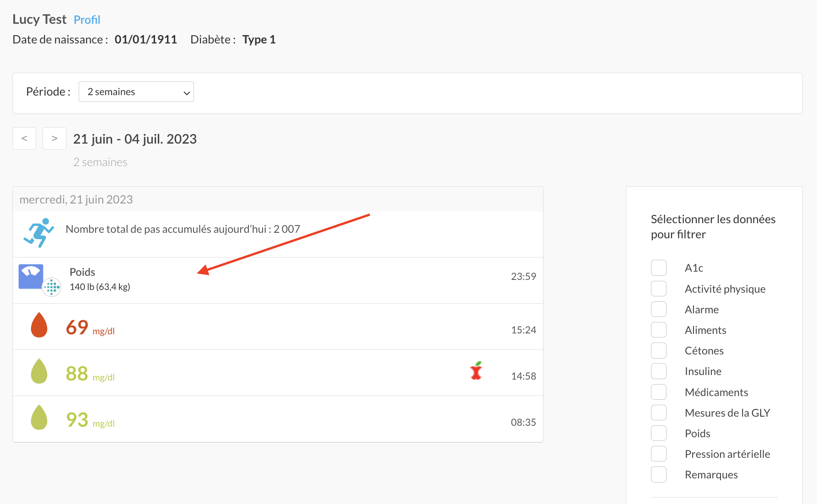Viewport: 817px width, 504px height.
Task: Click the 23:59 timestamp on Poids row
Action: pos(523,276)
